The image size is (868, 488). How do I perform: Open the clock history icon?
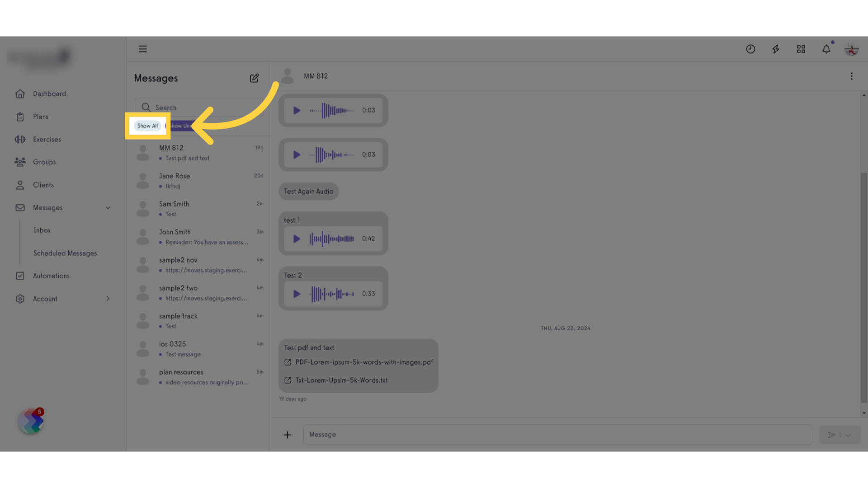click(750, 49)
